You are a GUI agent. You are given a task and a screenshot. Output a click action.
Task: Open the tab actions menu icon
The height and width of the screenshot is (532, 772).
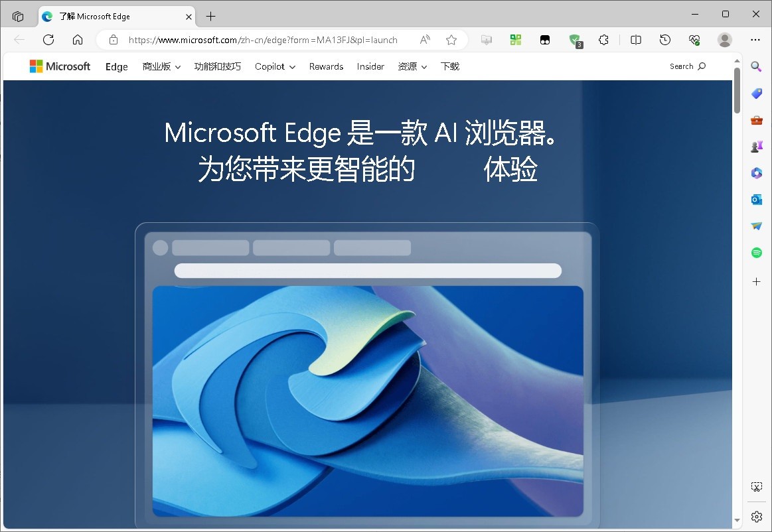(18, 16)
